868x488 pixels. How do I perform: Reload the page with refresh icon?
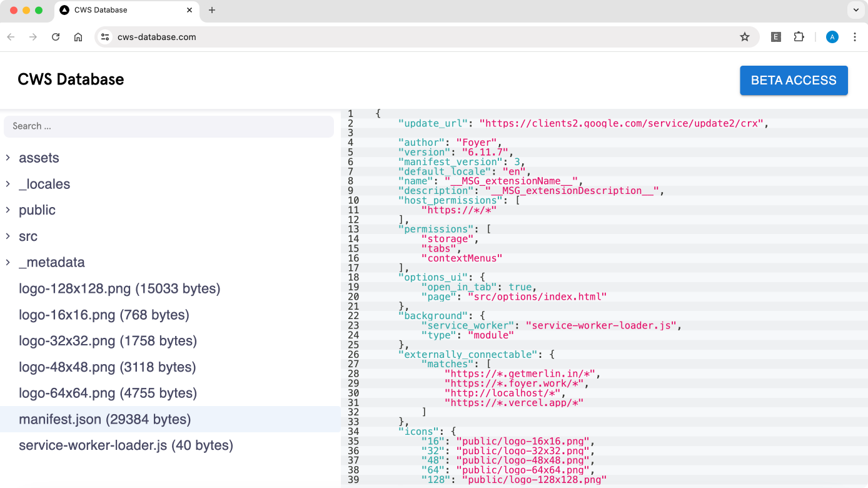coord(56,37)
